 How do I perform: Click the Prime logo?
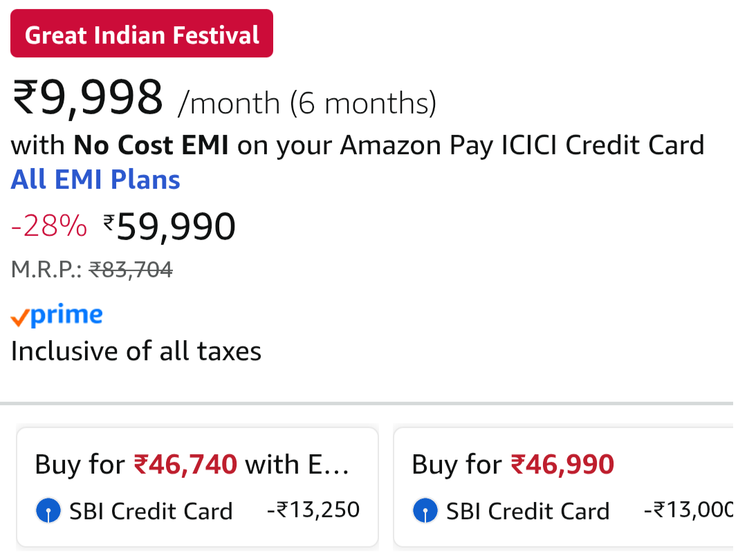(57, 316)
